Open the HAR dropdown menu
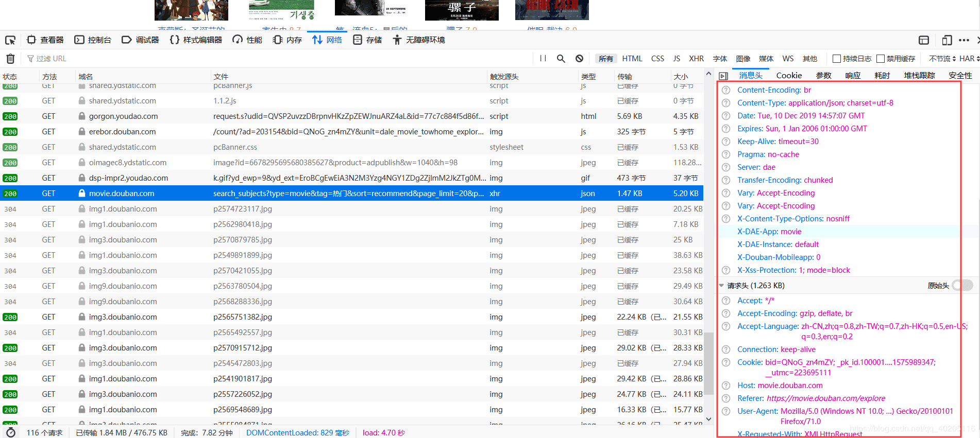980x438 pixels. 969,59
